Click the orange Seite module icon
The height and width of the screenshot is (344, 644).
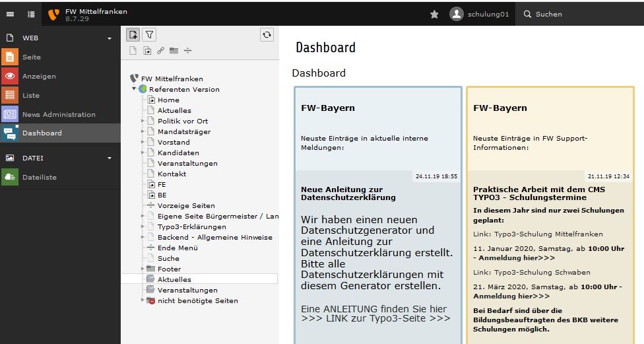point(10,57)
